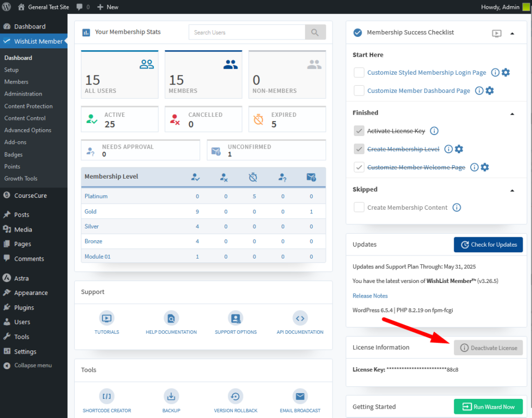The height and width of the screenshot is (418, 532).
Task: Select the Help Documentation icon
Action: [x=171, y=319]
